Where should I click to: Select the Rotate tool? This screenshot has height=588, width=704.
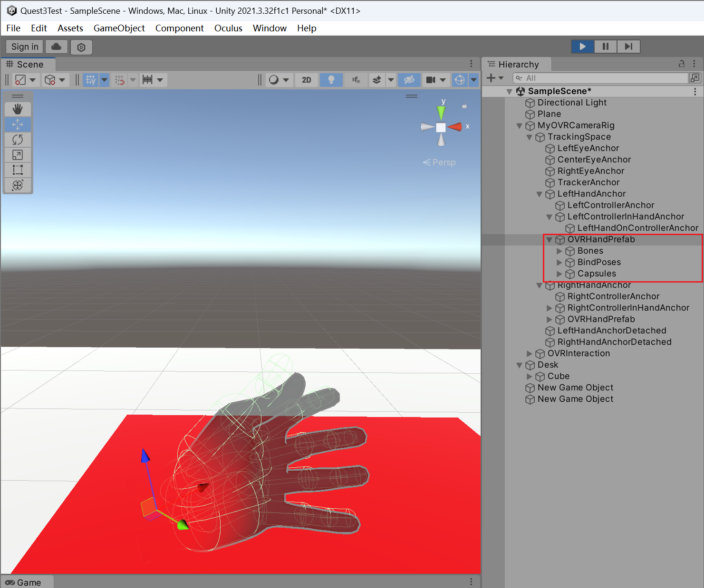(x=18, y=140)
